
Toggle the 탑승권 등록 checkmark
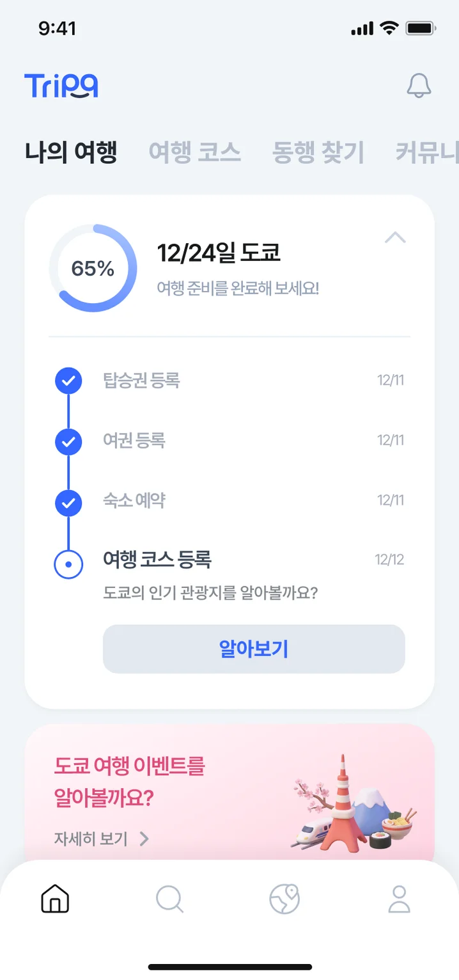coord(68,381)
